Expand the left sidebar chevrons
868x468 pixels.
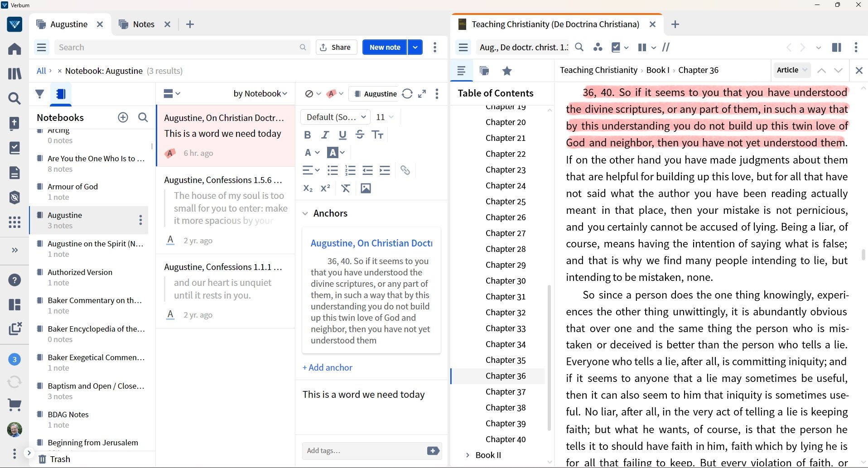tap(14, 250)
